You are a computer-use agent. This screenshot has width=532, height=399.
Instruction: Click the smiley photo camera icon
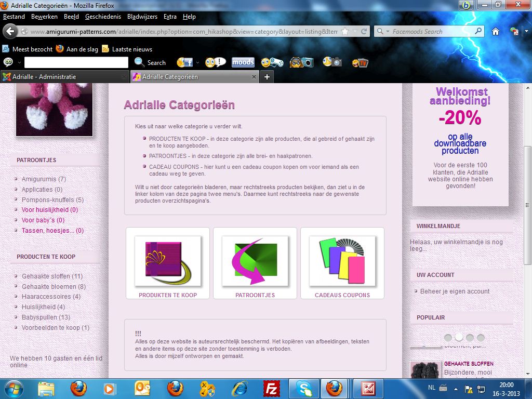coord(332,62)
